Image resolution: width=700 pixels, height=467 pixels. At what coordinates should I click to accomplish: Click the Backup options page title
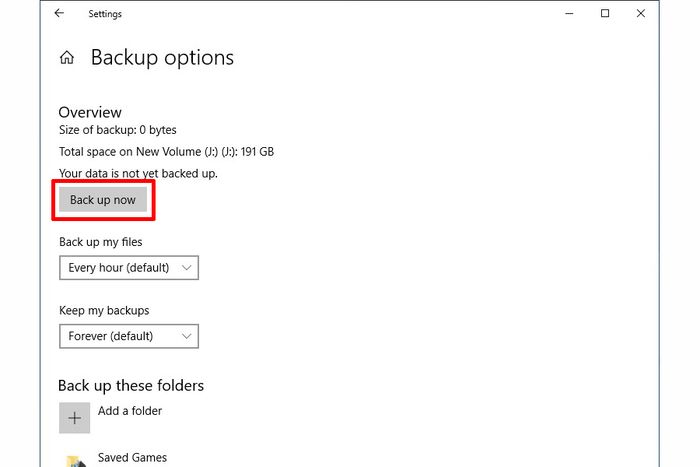pyautogui.click(x=162, y=58)
